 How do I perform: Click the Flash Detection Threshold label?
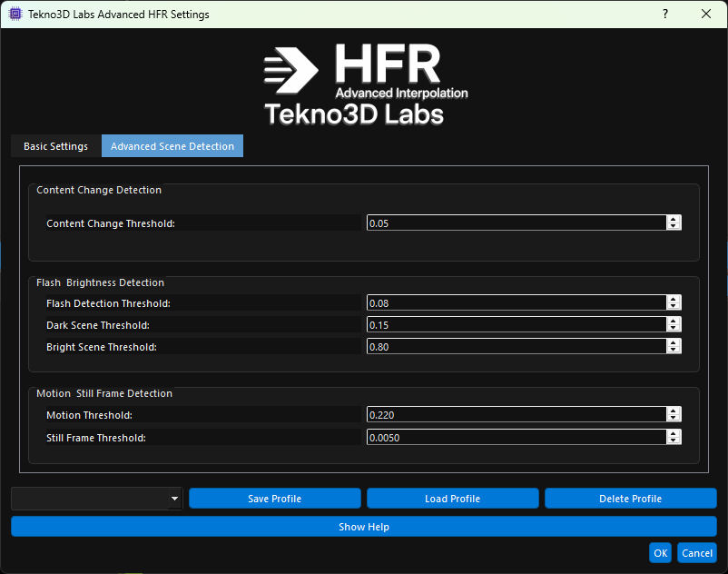click(108, 303)
